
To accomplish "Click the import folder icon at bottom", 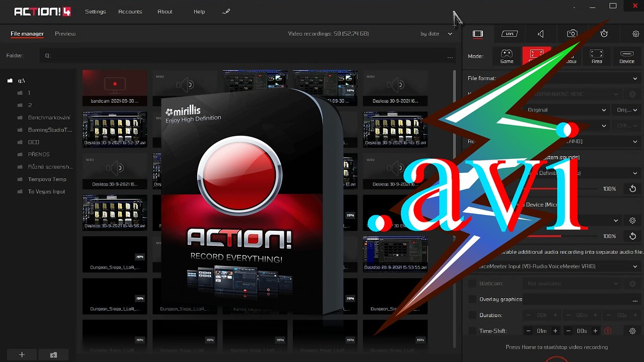I will pos(53,354).
